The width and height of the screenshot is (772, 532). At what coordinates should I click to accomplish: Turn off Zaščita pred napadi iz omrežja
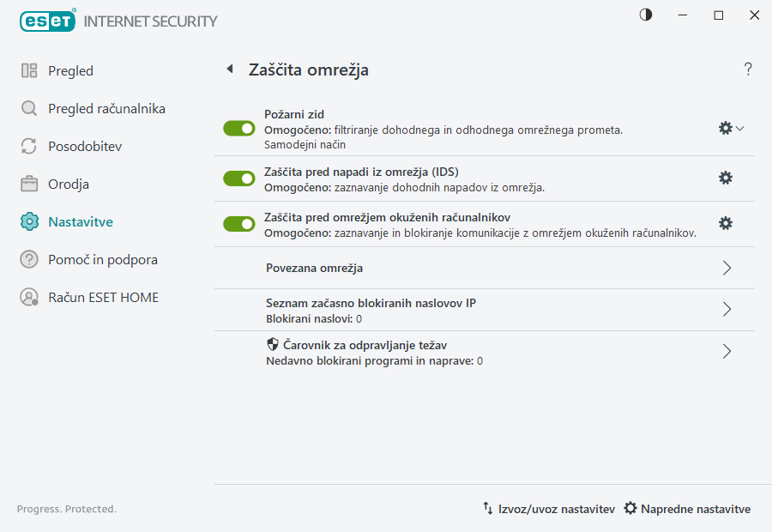239,178
